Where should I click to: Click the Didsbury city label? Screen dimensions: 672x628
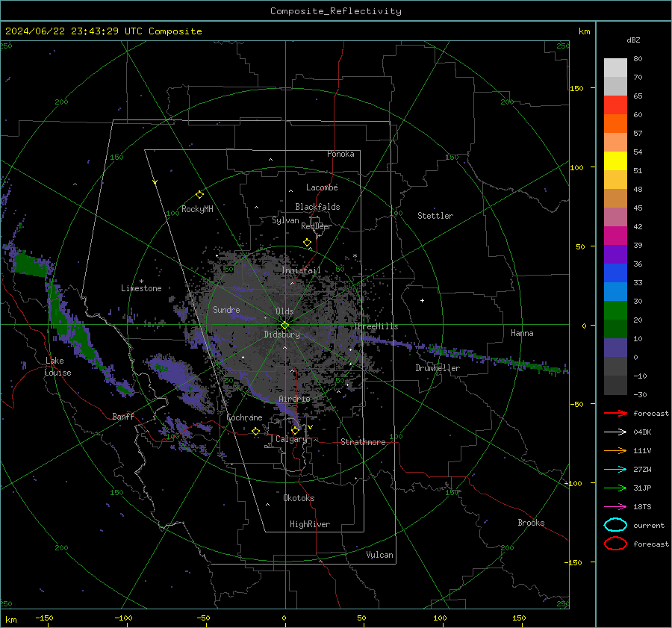(x=281, y=335)
